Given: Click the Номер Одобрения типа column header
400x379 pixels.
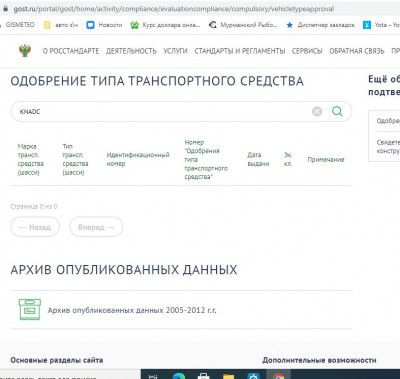Looking at the screenshot, I should pos(206,159).
